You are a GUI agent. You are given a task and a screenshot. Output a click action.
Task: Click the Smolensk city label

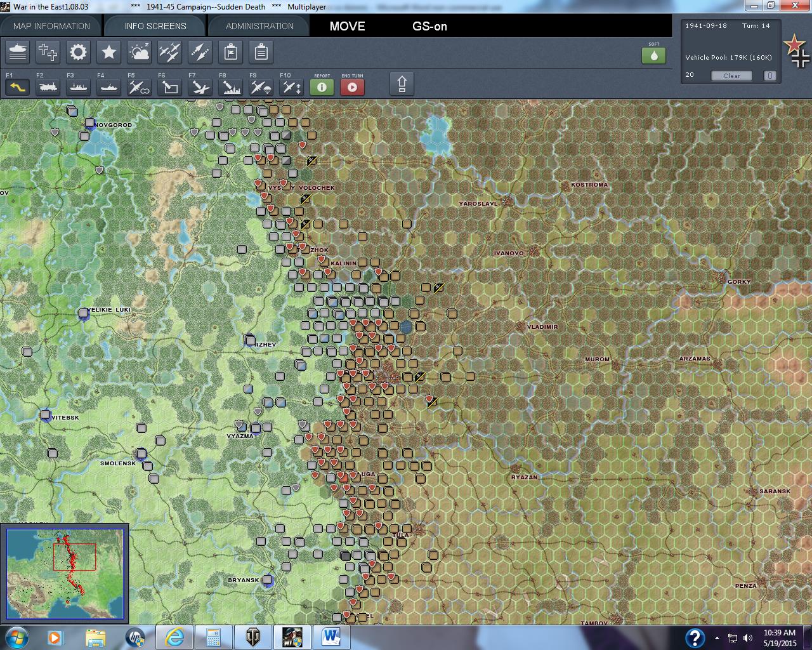[118, 463]
